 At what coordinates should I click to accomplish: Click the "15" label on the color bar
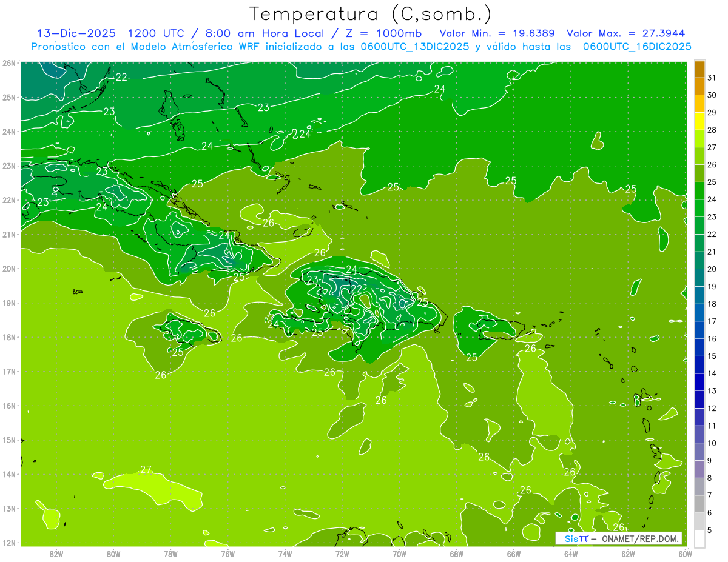click(x=712, y=356)
